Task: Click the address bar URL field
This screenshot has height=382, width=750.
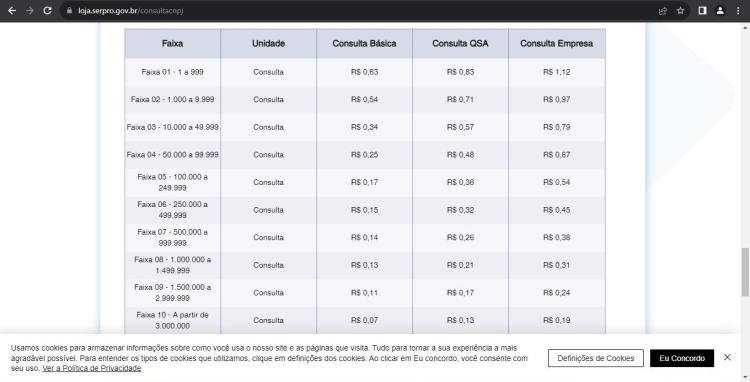Action: (x=364, y=11)
